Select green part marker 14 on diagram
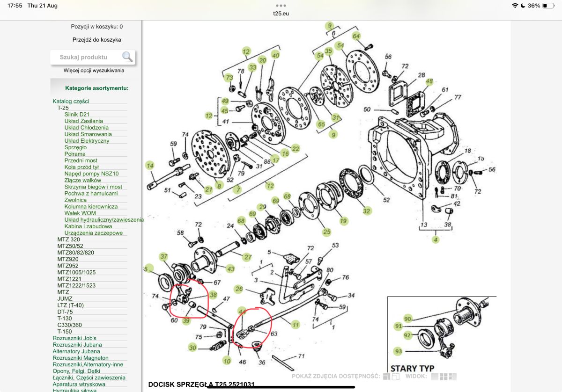 (x=149, y=165)
